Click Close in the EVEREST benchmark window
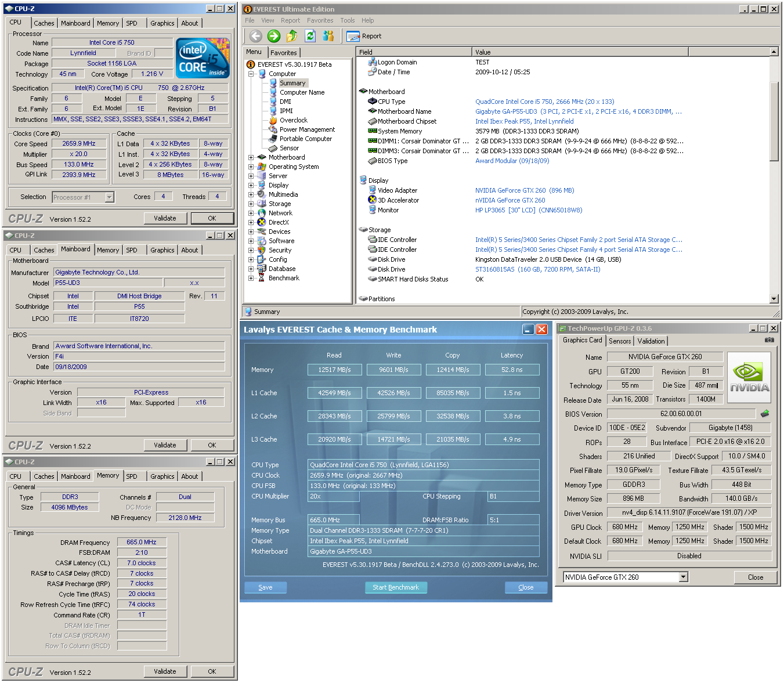Viewport: 784px width, 683px height. coord(526,587)
